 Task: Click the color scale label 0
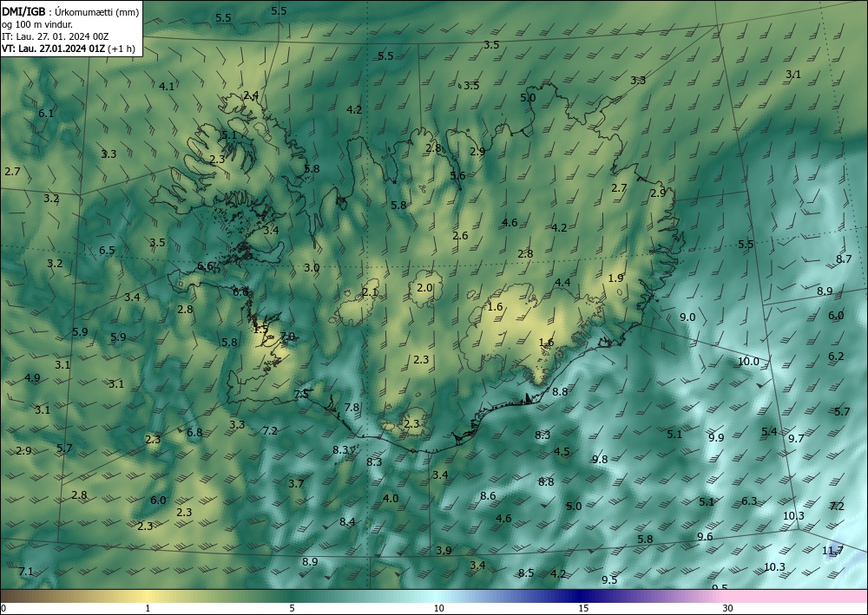coord(3,609)
